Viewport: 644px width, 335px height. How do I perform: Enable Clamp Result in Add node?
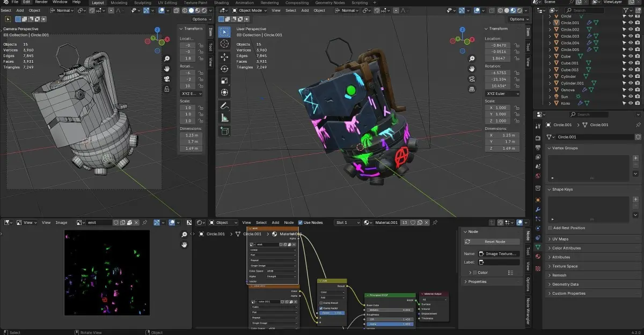click(x=321, y=303)
